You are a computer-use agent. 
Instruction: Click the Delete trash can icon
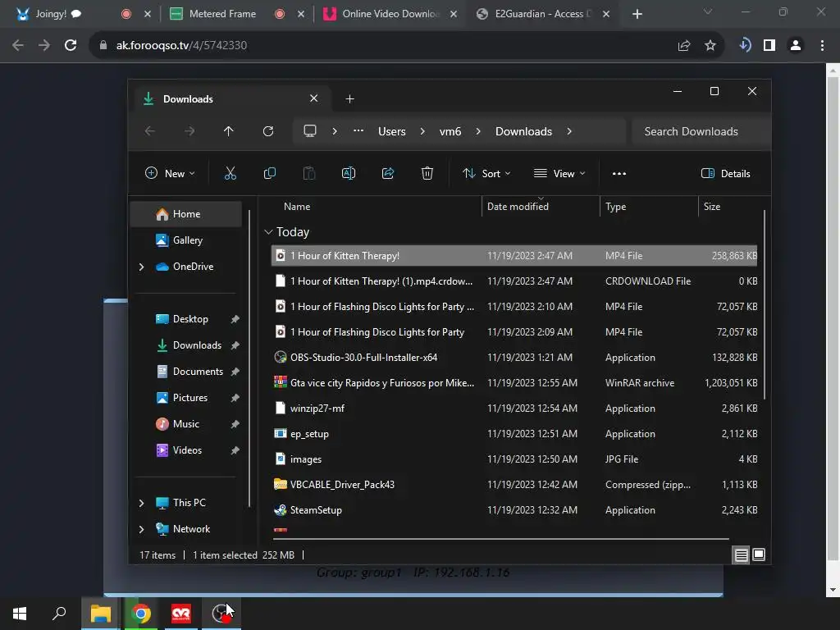point(427,173)
